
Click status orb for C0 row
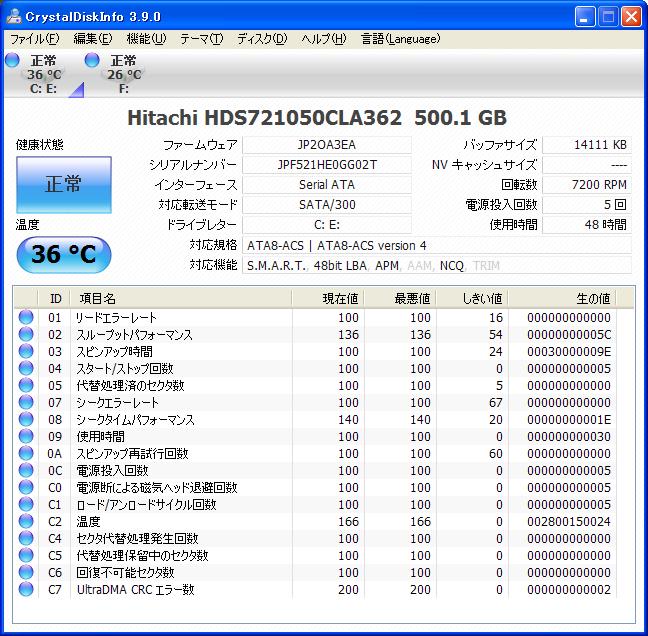(x=26, y=487)
